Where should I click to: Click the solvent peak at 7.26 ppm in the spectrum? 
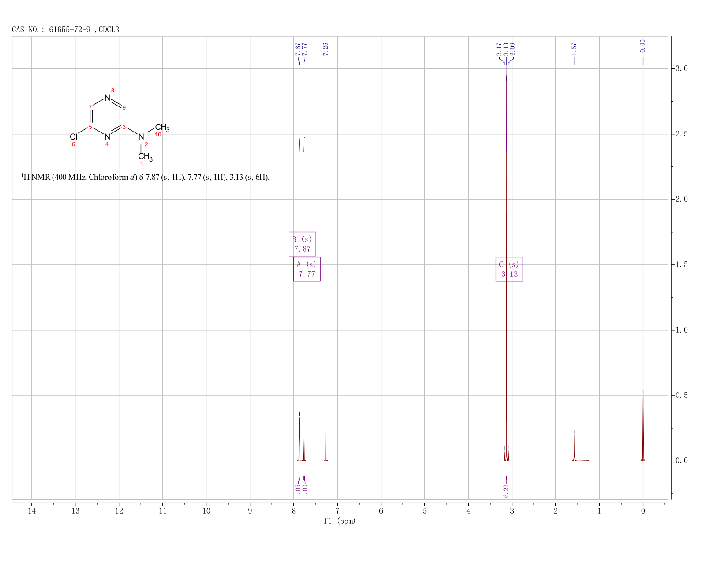point(326,442)
